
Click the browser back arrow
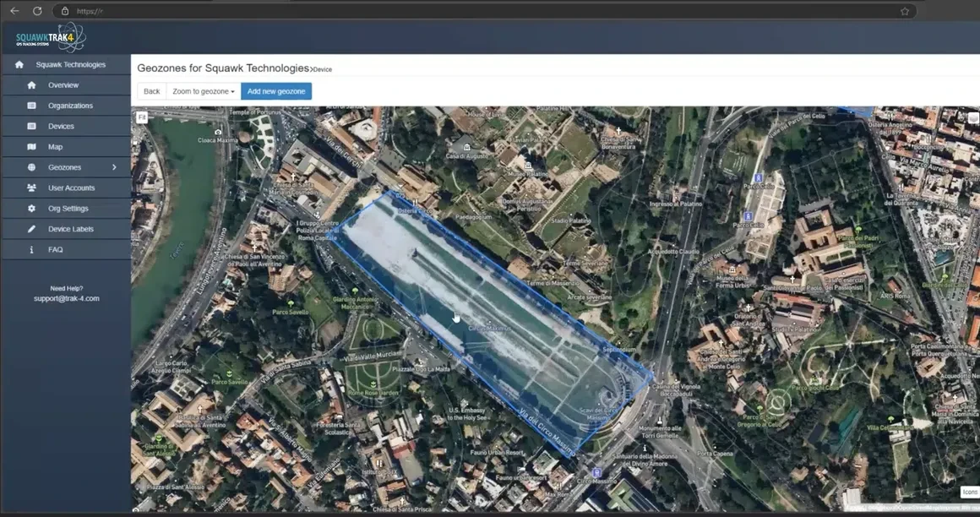pyautogui.click(x=14, y=11)
